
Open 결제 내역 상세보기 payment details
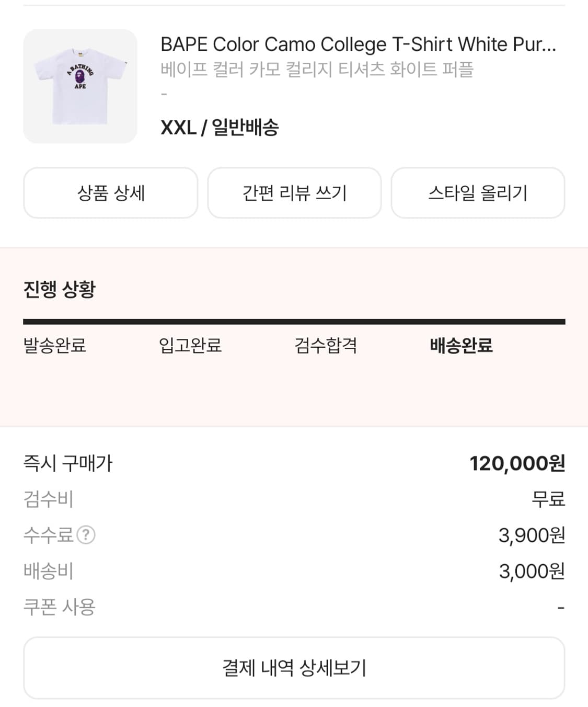294,668
